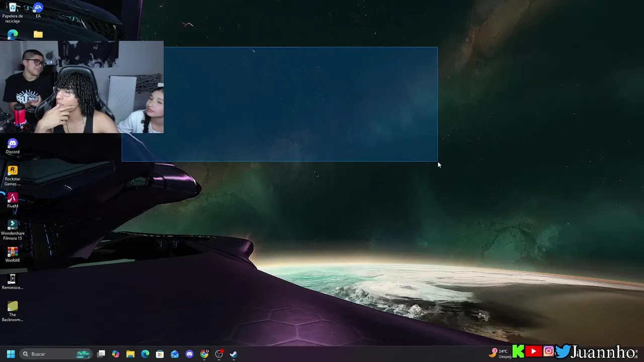Select the Rockstar Games launcher desktop icon
The image size is (644, 362).
coord(13,175)
